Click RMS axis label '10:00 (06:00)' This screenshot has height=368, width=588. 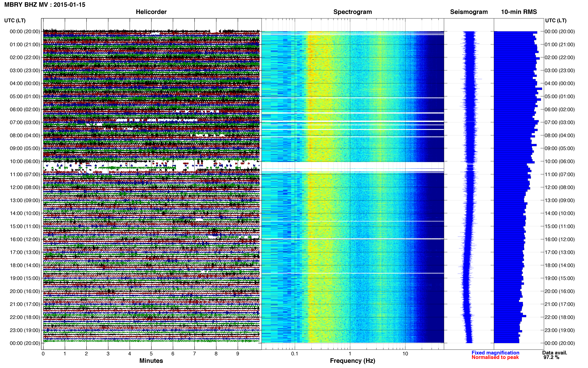560,161
